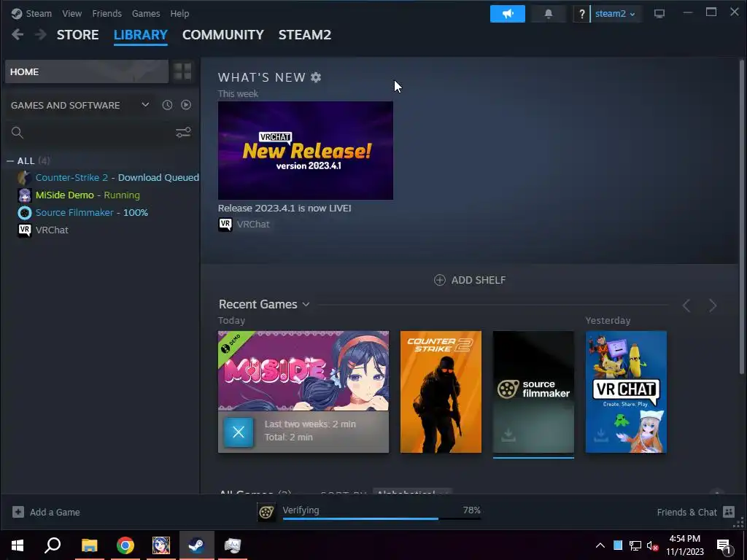
Task: Show previous recent games arrow
Action: point(686,306)
